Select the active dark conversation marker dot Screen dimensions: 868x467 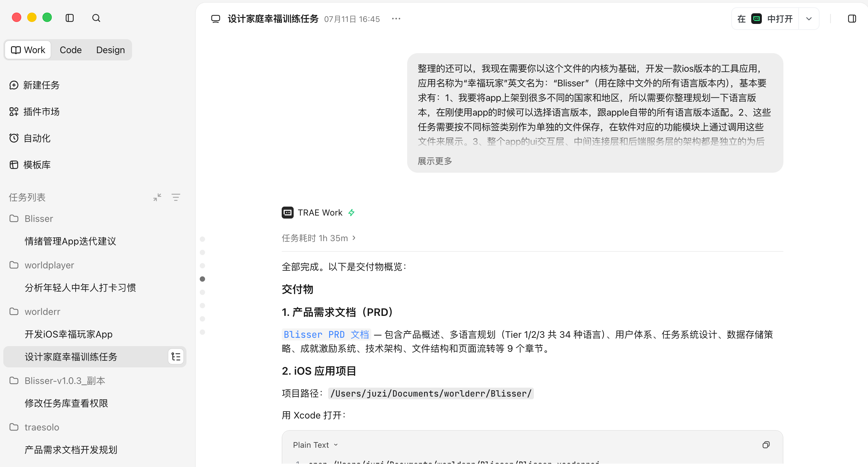(202, 279)
